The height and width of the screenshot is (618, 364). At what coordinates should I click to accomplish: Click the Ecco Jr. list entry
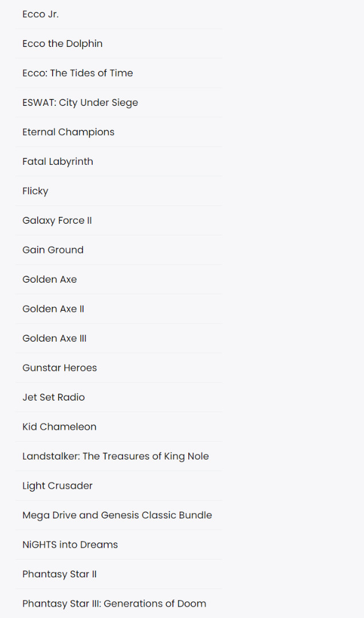(x=41, y=14)
